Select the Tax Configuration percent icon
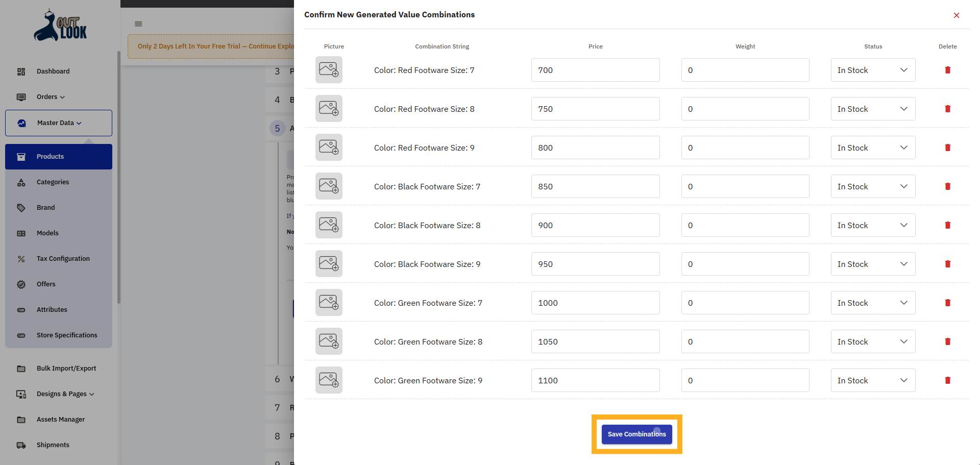Image resolution: width=980 pixels, height=465 pixels. [x=21, y=259]
